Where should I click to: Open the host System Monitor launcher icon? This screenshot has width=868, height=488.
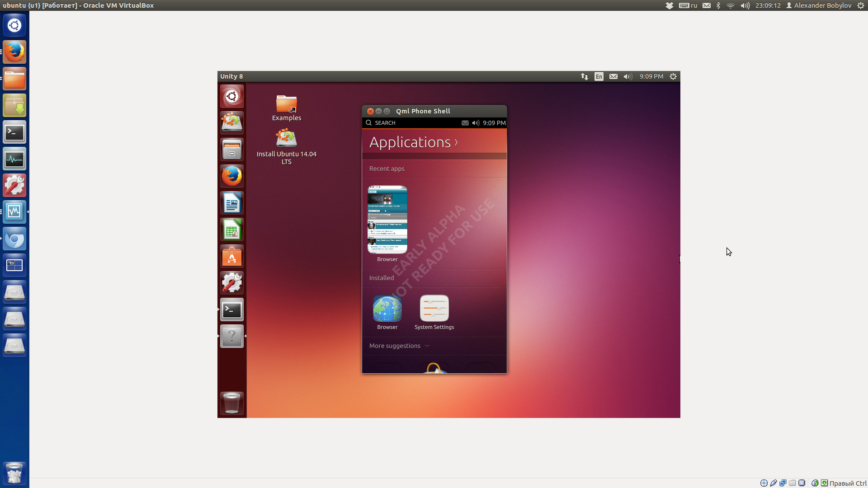tap(14, 159)
